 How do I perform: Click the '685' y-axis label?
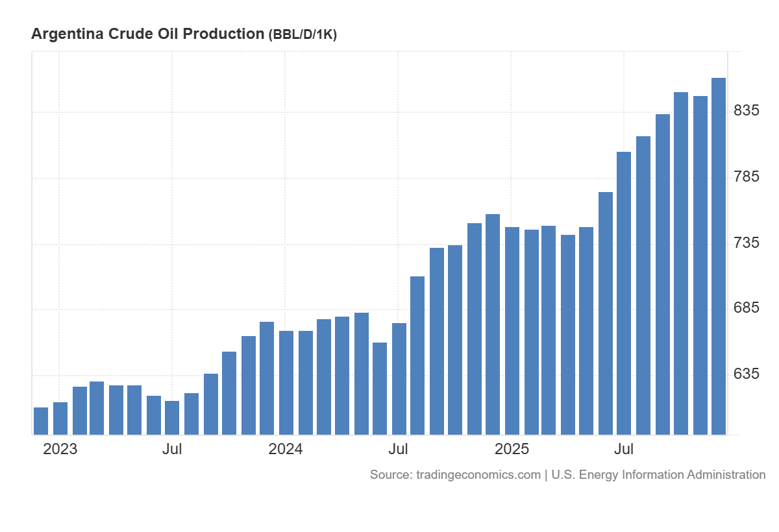[746, 308]
